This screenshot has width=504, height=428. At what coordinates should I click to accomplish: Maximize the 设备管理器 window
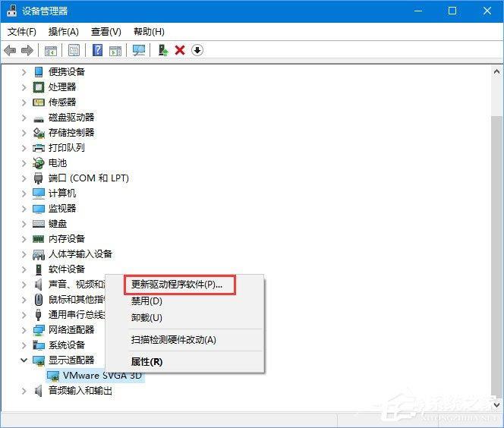click(452, 11)
